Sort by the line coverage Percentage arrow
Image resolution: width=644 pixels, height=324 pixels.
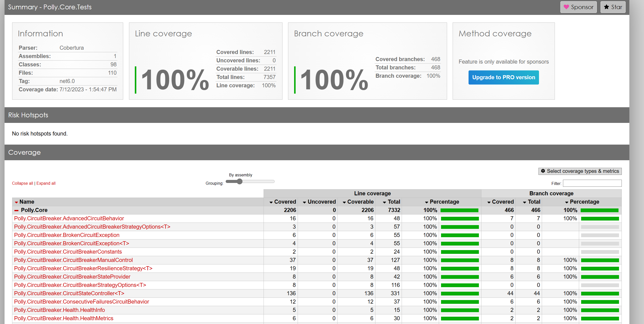coord(427,202)
